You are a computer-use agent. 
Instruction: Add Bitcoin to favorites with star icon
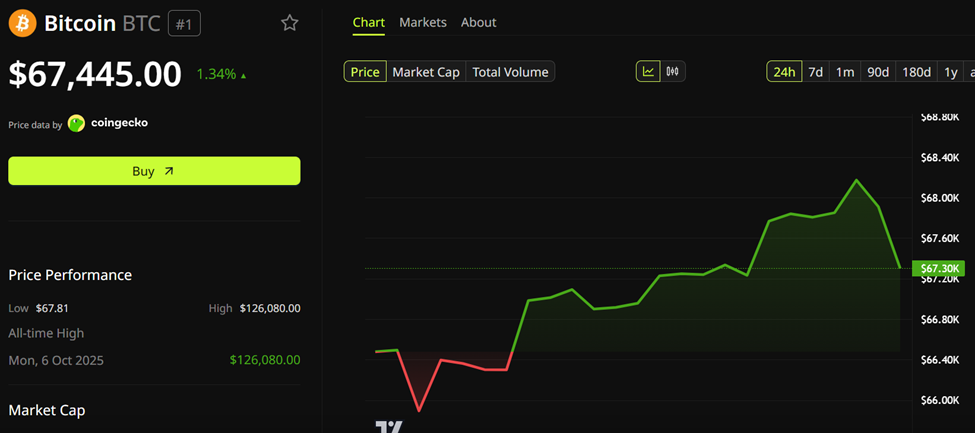[x=289, y=23]
